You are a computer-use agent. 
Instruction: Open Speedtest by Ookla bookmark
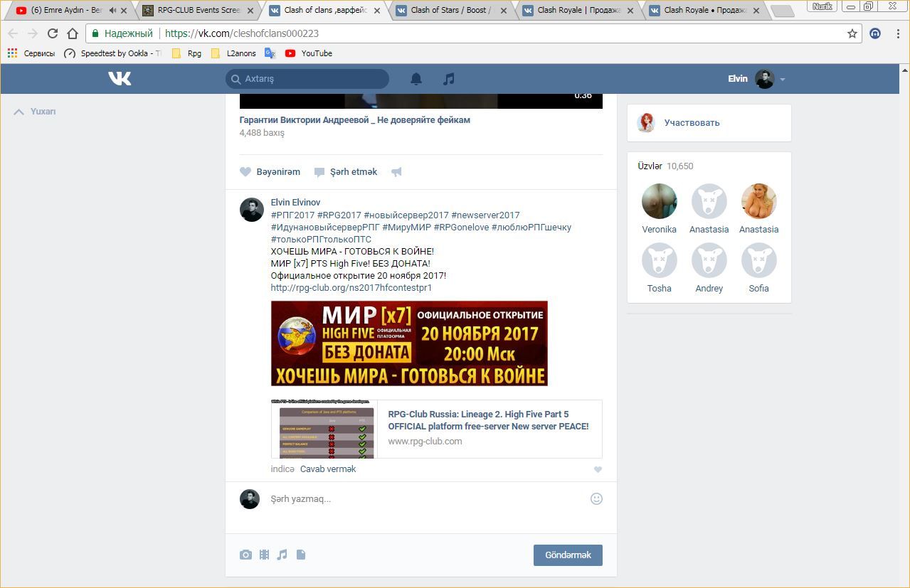(112, 53)
